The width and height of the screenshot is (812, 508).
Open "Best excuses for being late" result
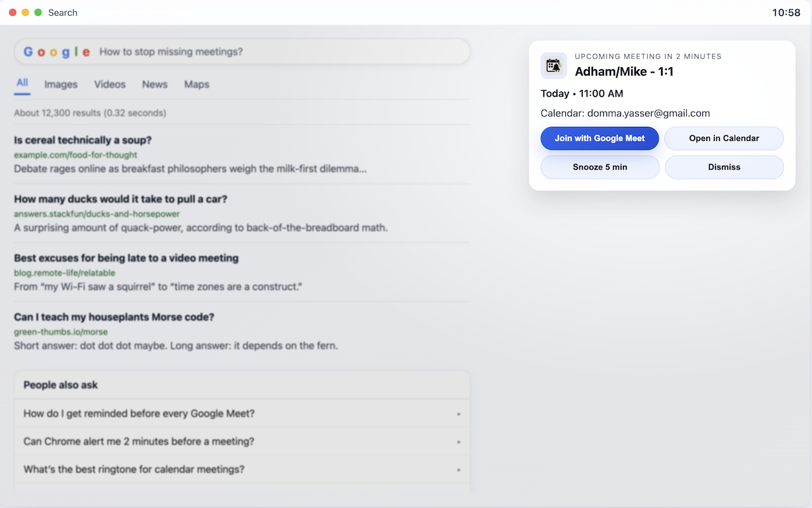pos(126,258)
